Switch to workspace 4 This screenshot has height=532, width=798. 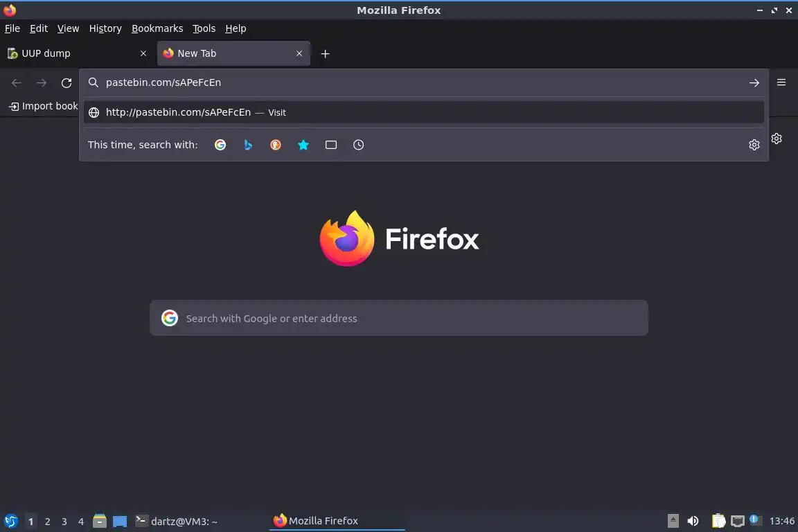(x=80, y=522)
